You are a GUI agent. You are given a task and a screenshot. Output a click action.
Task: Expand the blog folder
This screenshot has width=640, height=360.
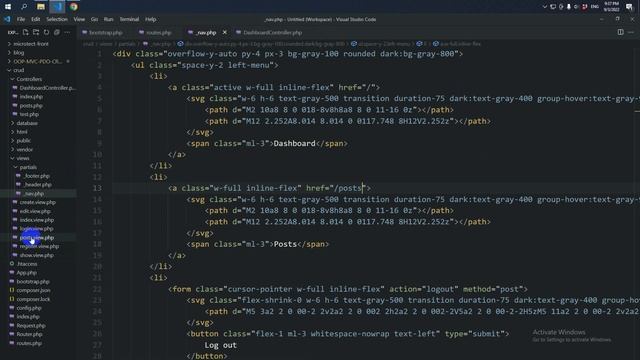coord(19,53)
